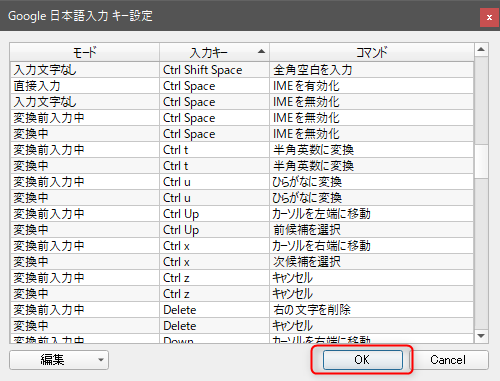This screenshot has height=381, width=500.
Task: Select the 次候補を選択 command cell
Action: click(x=372, y=262)
